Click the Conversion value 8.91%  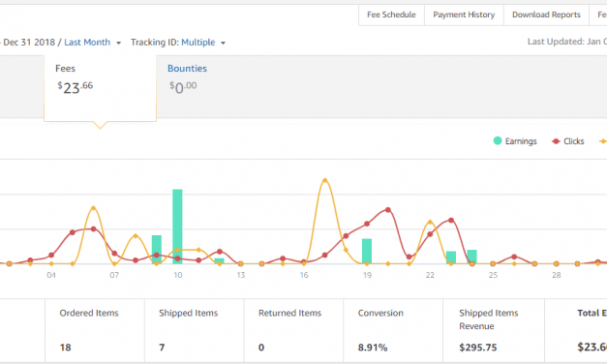[373, 348]
